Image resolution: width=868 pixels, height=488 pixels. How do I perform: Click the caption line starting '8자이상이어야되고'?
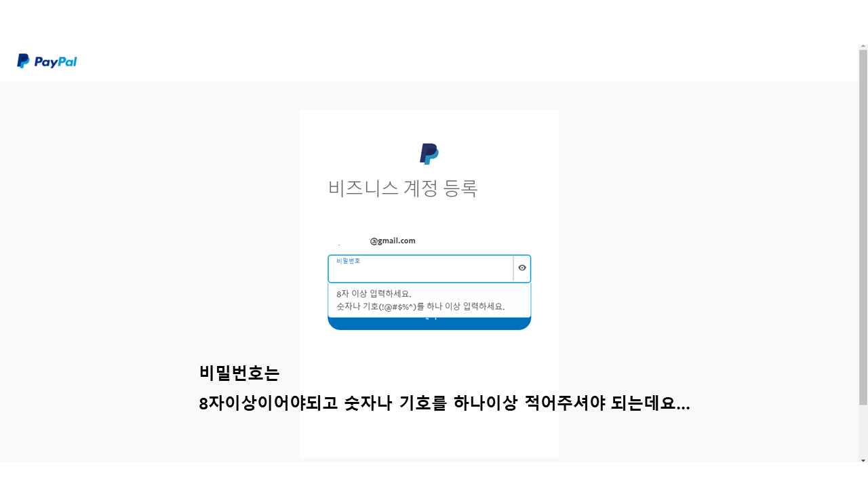tap(445, 404)
